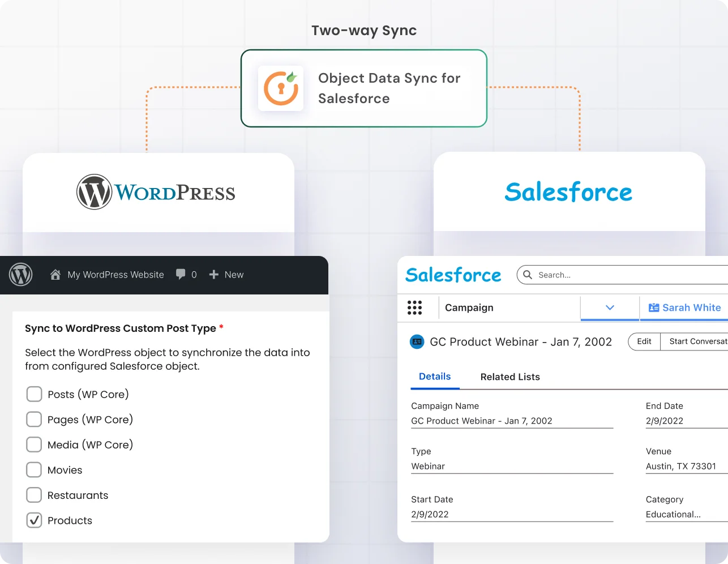Click the Two-way Sync heading
The height and width of the screenshot is (564, 728).
pos(364,31)
